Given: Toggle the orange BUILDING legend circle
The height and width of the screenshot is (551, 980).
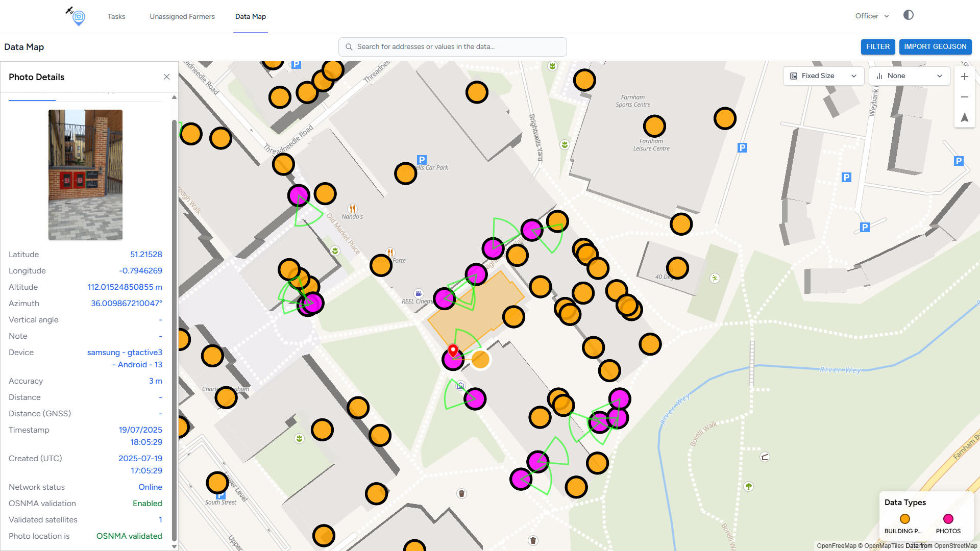Looking at the screenshot, I should [904, 519].
